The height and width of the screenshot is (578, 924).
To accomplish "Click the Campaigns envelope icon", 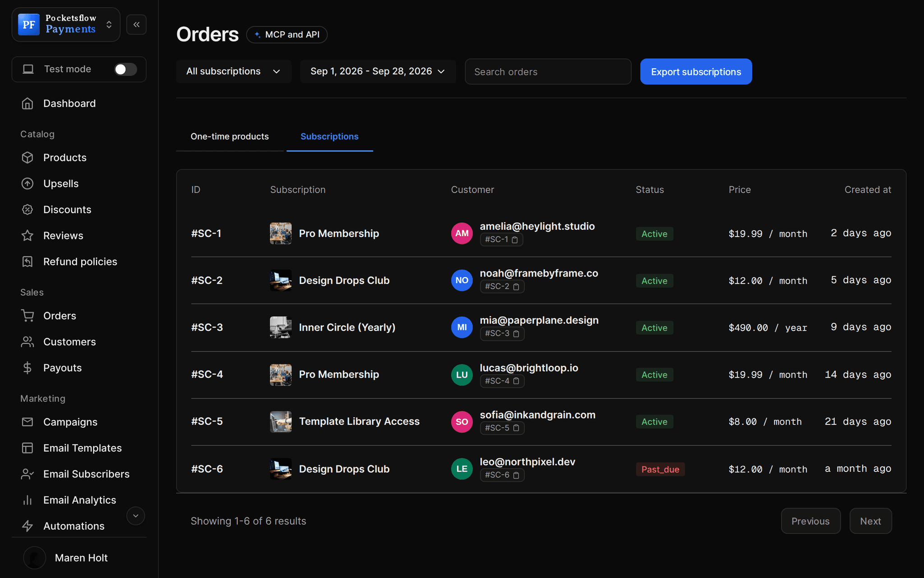I will coord(28,422).
